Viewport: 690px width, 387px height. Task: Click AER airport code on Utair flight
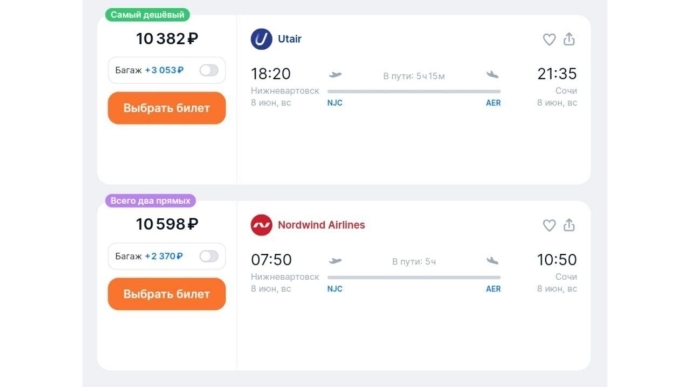493,103
